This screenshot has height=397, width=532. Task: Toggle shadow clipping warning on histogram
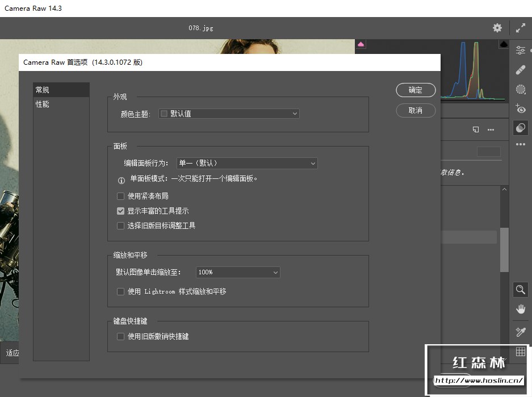tap(361, 44)
